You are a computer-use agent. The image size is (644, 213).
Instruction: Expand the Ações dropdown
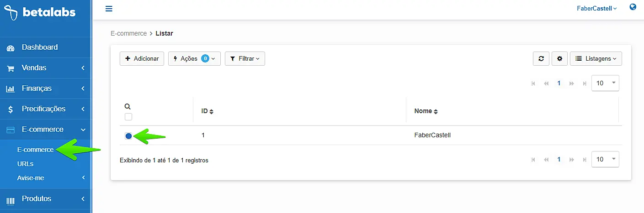194,58
